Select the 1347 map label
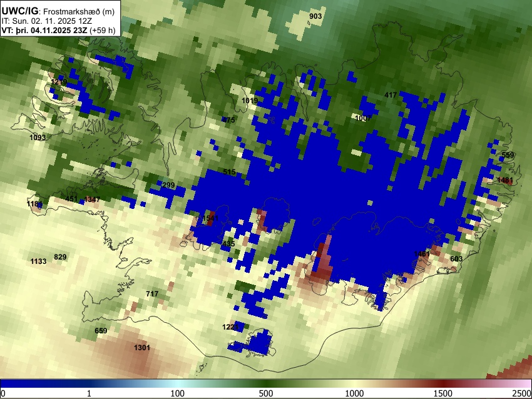Screen dimensions: 532x399 (92, 199)
